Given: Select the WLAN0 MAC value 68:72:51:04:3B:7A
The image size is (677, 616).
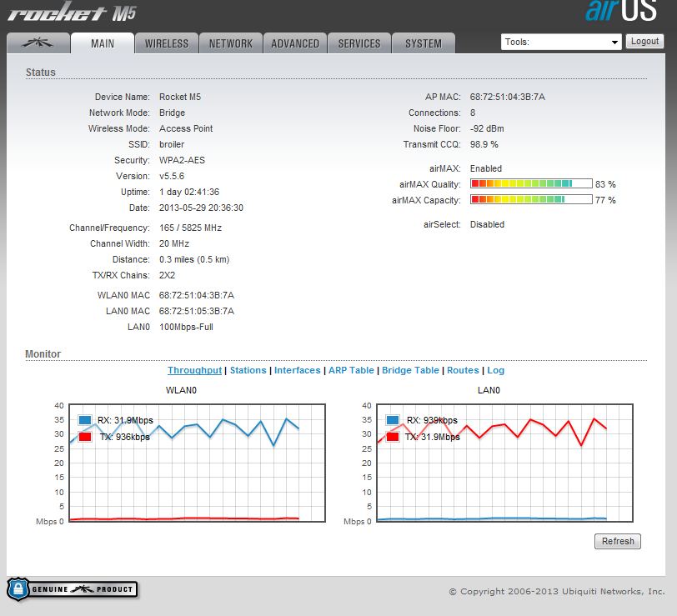Looking at the screenshot, I should click(197, 295).
